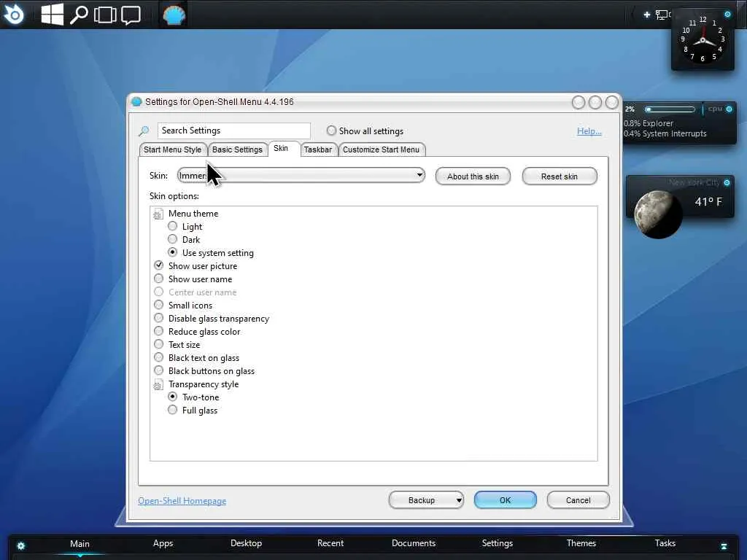The image size is (747, 560).
Task: Select the Light menu theme
Action: (172, 226)
